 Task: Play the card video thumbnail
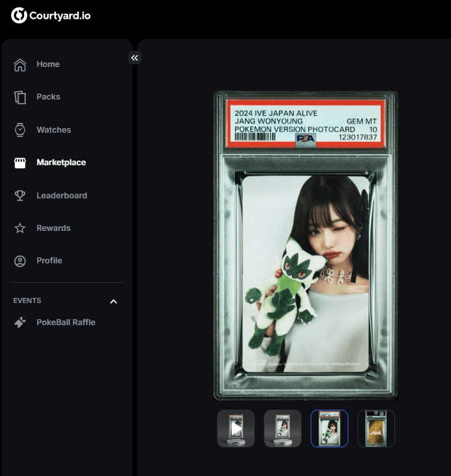point(236,429)
